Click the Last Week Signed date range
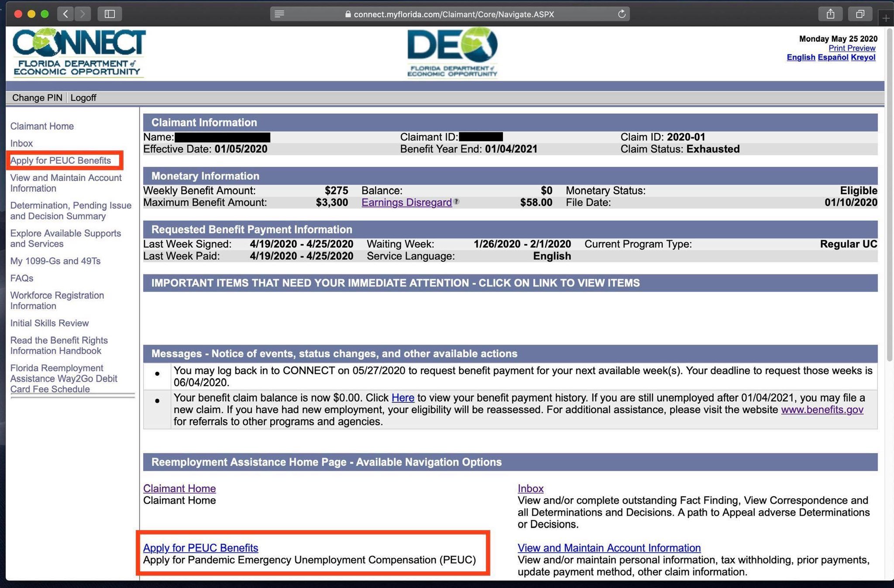 pyautogui.click(x=301, y=244)
